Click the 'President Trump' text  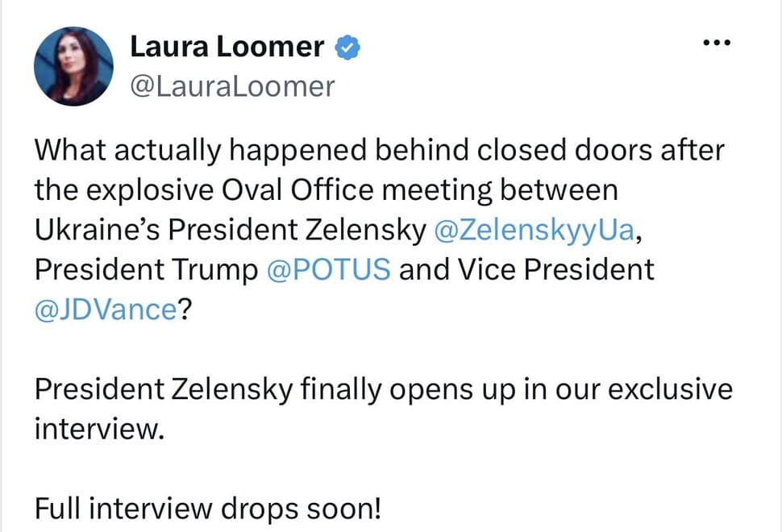coord(146,270)
